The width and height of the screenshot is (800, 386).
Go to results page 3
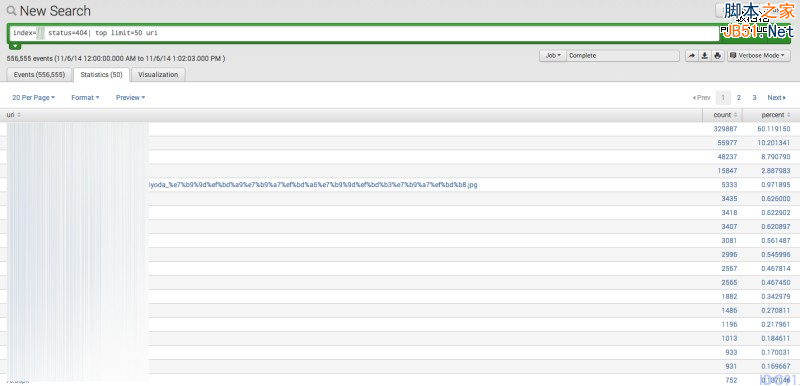[x=754, y=97]
